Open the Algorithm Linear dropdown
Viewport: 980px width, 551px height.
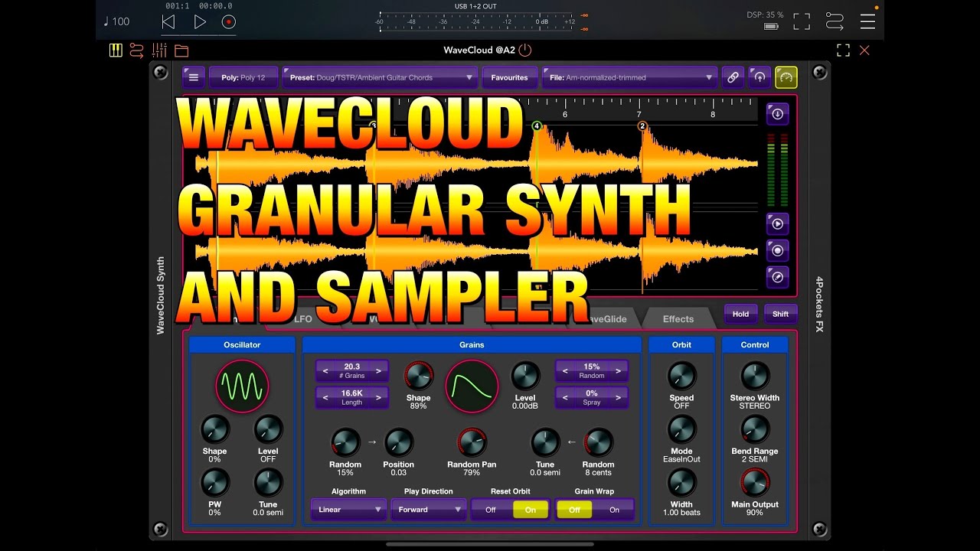(348, 510)
